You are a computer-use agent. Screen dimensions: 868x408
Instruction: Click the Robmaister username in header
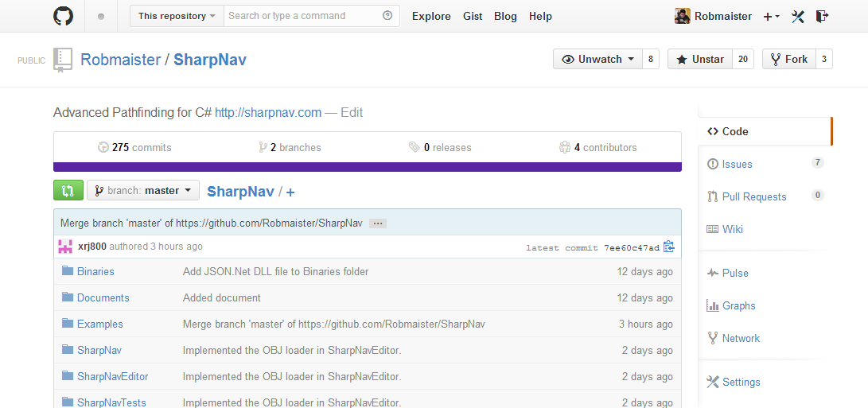[x=723, y=16]
